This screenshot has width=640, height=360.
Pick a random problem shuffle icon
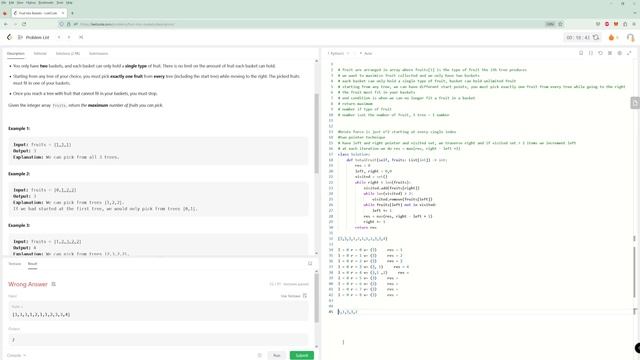(x=81, y=37)
